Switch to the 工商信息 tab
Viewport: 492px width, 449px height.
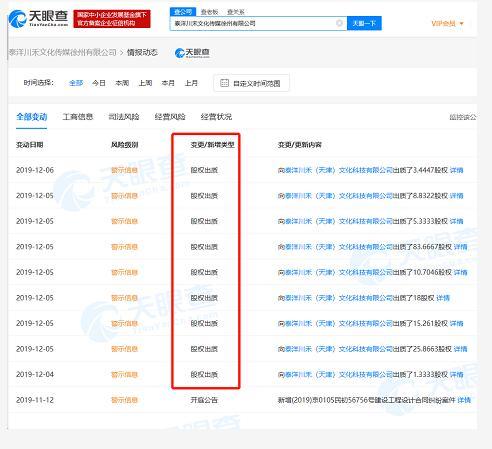pos(78,117)
